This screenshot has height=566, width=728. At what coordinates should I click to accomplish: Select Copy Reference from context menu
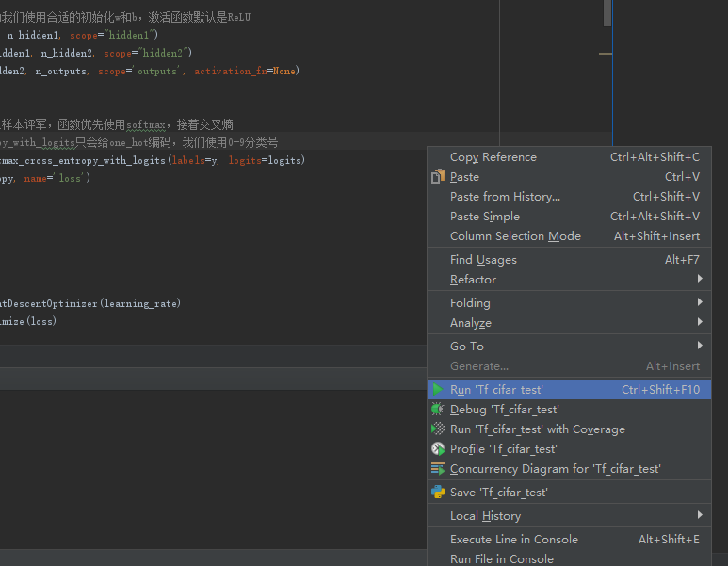coord(493,157)
